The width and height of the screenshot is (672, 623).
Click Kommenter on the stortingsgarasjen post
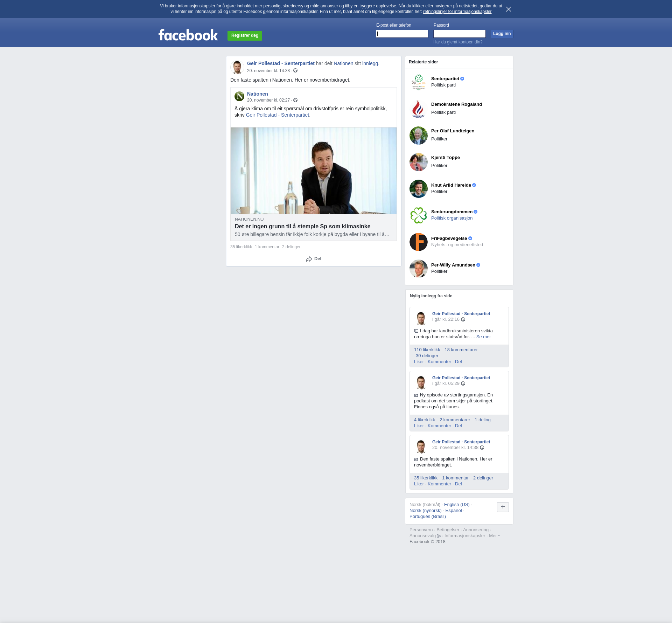point(439,426)
